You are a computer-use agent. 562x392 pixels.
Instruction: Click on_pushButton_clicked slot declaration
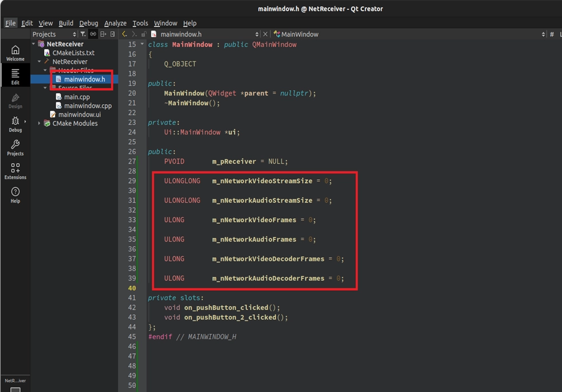[226, 307]
